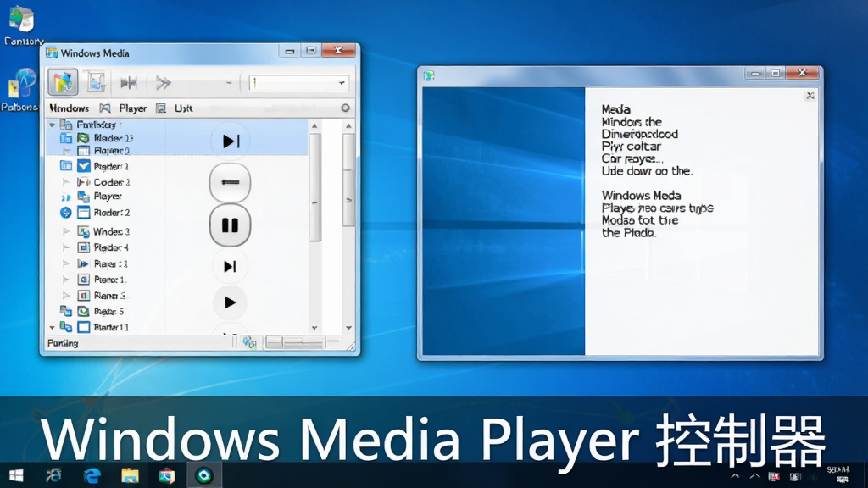
Task: Expand the Ptero: 1 tree node
Action: coord(65,280)
